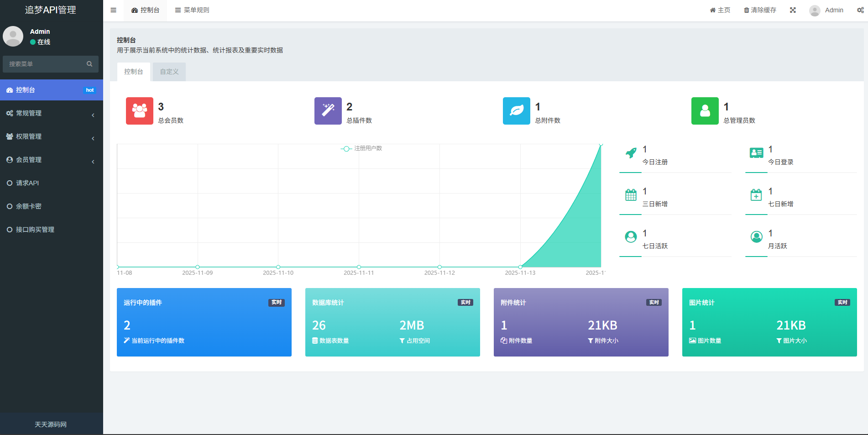The width and height of the screenshot is (868, 435).
Task: Click the 搜索菜单 search input field
Action: pos(46,64)
